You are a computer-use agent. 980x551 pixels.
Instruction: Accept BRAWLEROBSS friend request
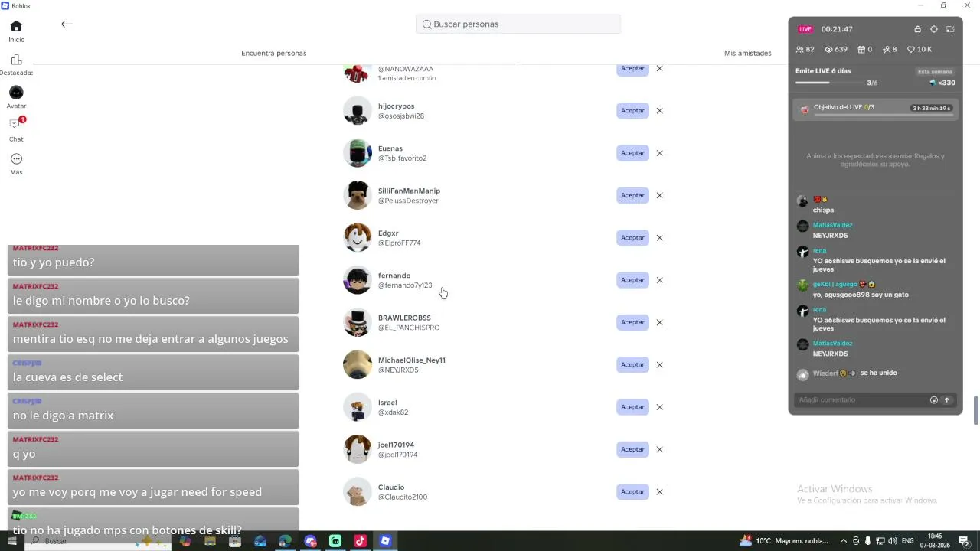632,322
